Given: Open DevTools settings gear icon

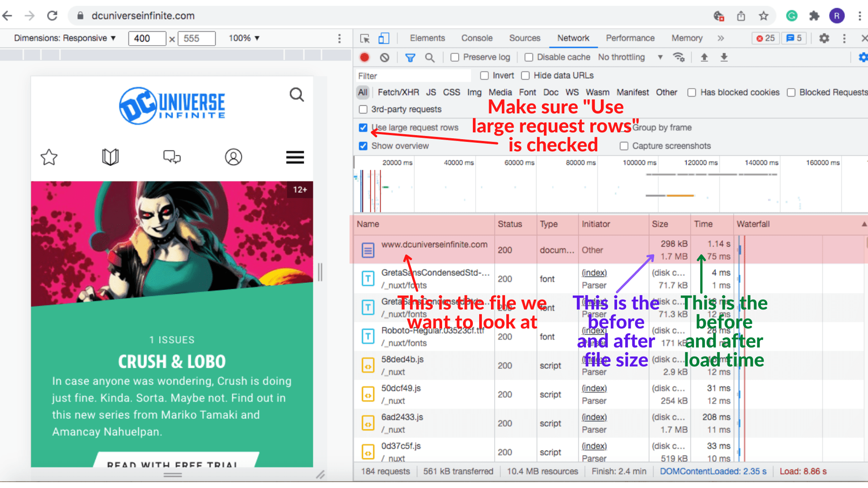Looking at the screenshot, I should click(x=824, y=38).
